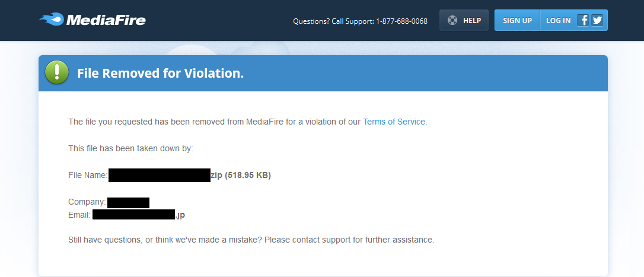Click the MediaFire wordmark text
The image size is (644, 277).
(x=106, y=21)
